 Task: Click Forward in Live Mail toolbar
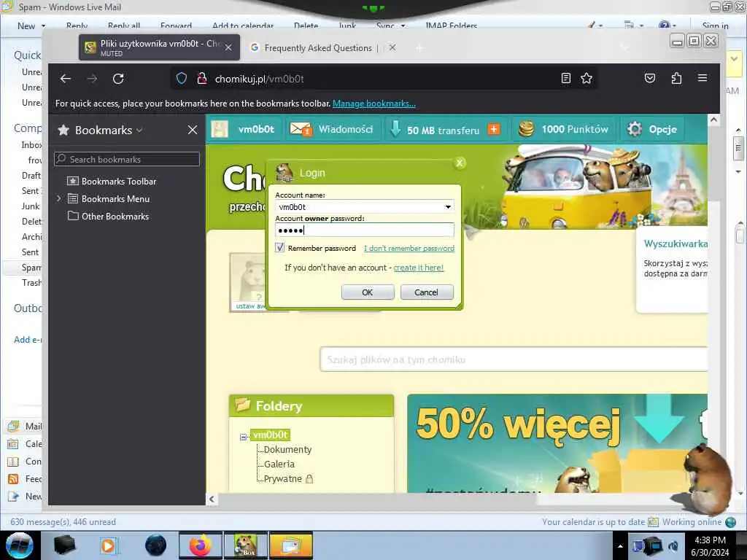click(176, 26)
